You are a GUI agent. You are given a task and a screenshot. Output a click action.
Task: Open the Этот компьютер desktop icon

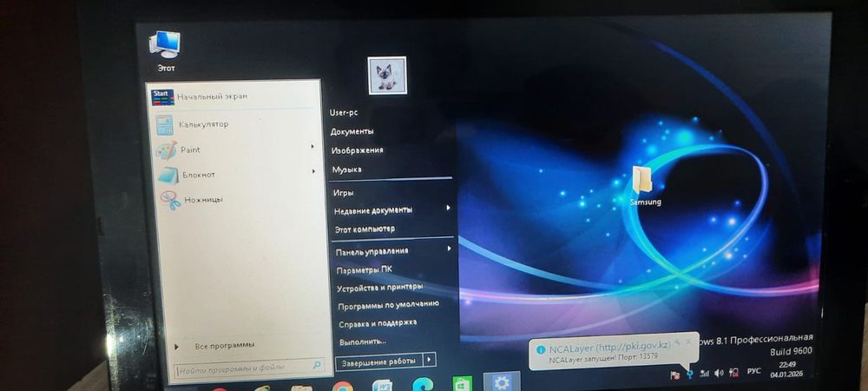point(164,51)
